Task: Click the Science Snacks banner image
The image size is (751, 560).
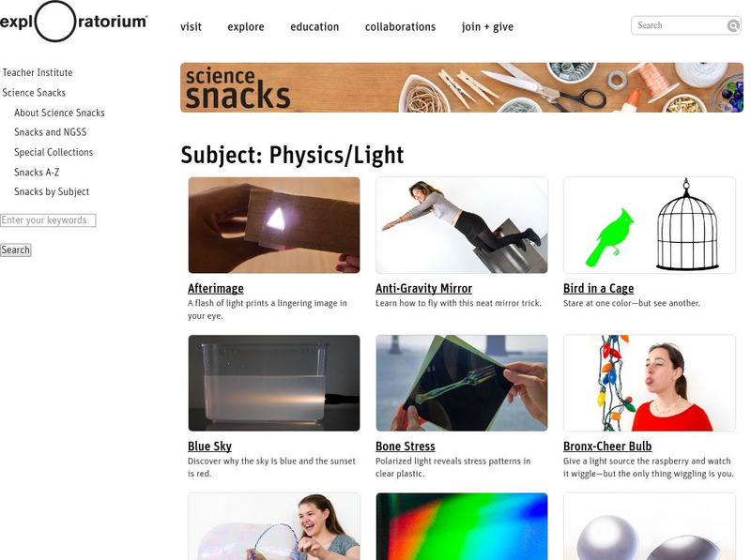Action: [462, 87]
